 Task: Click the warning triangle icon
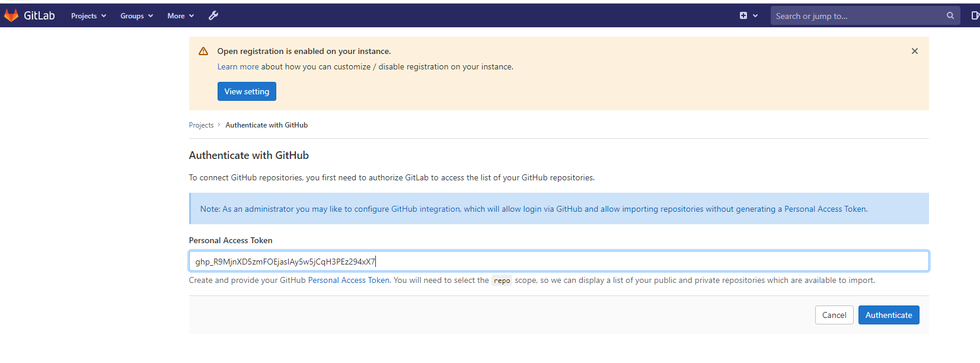coord(203,51)
